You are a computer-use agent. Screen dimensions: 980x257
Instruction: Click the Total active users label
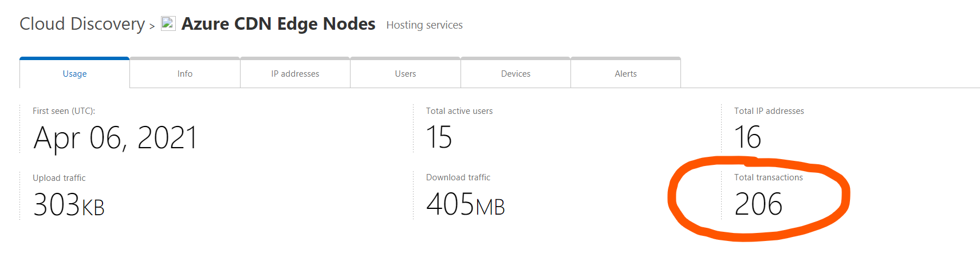(x=459, y=111)
